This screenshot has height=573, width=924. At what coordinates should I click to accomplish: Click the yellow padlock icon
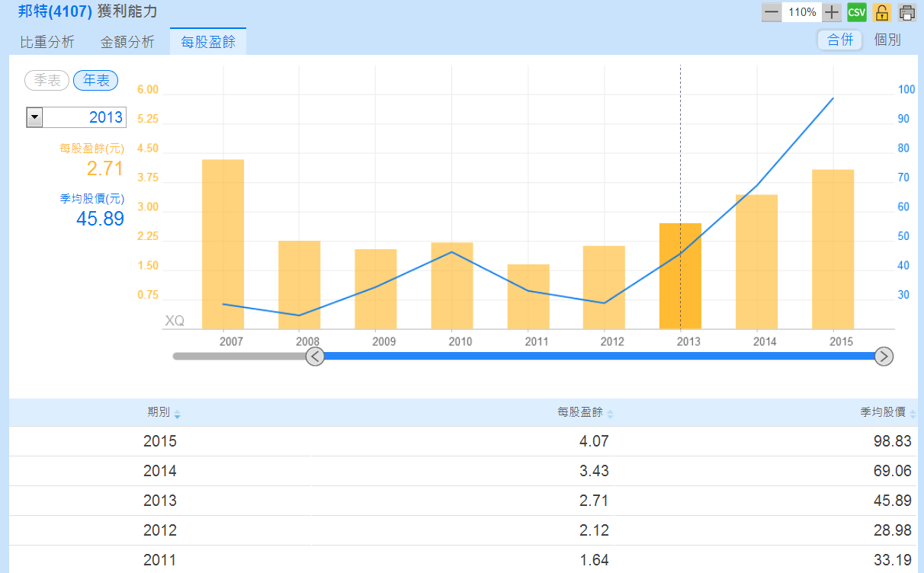pos(882,12)
